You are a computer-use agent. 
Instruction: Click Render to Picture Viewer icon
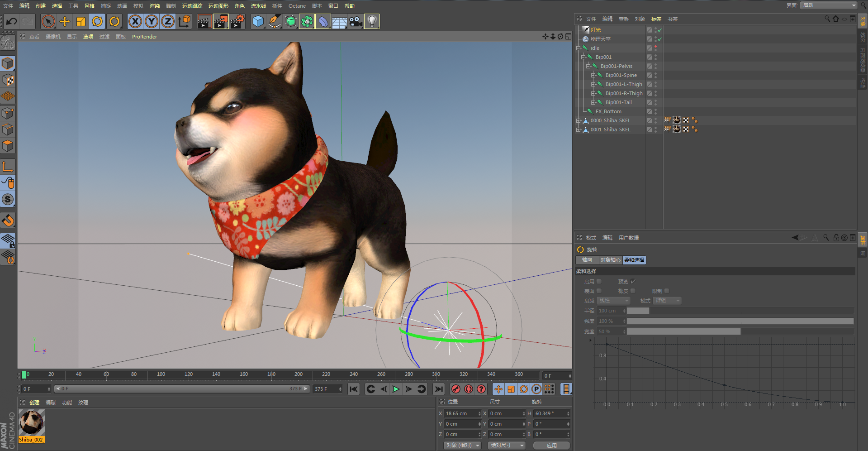(221, 21)
